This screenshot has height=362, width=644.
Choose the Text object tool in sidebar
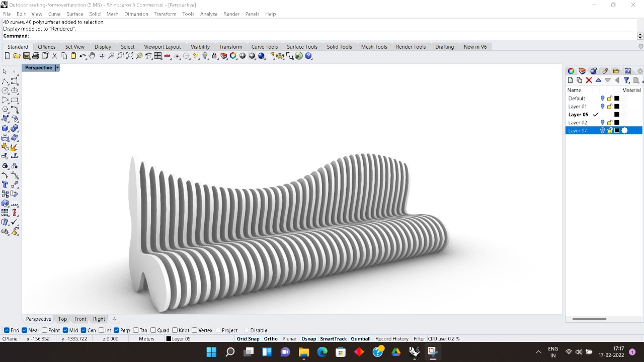5,185
